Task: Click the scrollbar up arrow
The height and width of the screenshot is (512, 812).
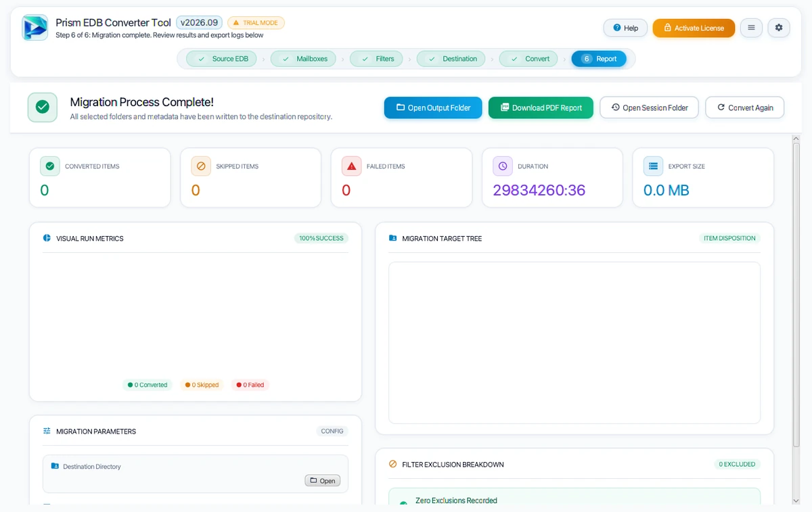Action: [x=796, y=139]
